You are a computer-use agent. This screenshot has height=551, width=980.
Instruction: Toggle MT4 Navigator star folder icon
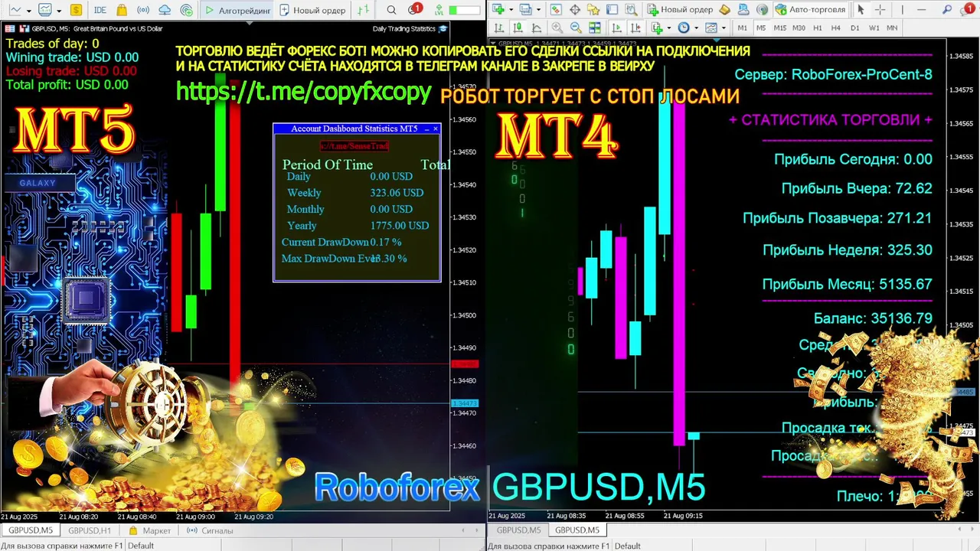[x=593, y=10]
